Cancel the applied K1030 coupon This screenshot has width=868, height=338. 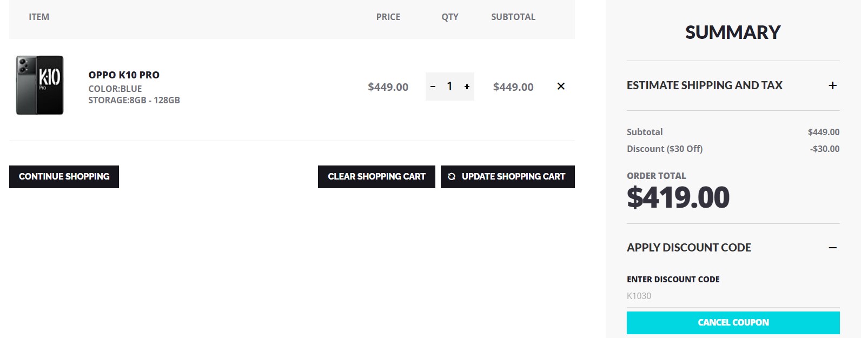tap(733, 323)
